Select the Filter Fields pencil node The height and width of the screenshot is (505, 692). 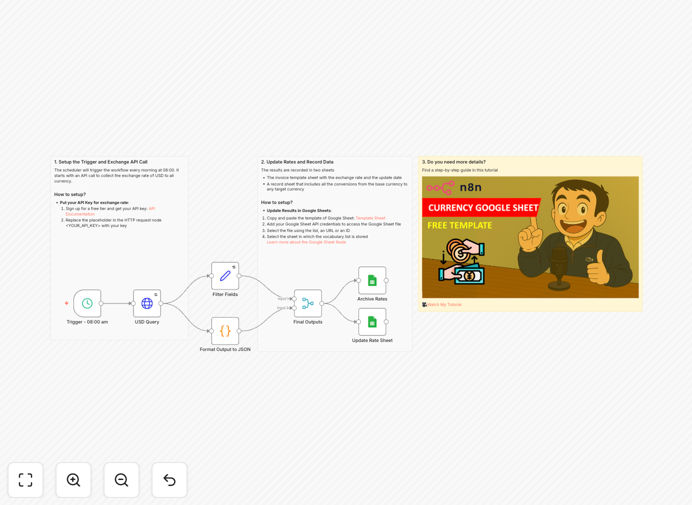225,276
